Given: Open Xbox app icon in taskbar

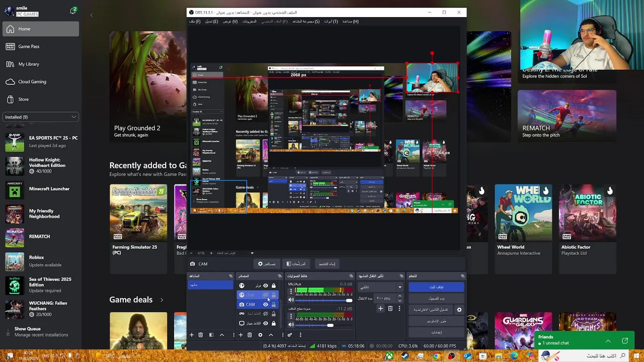Looking at the screenshot, I should point(389,356).
